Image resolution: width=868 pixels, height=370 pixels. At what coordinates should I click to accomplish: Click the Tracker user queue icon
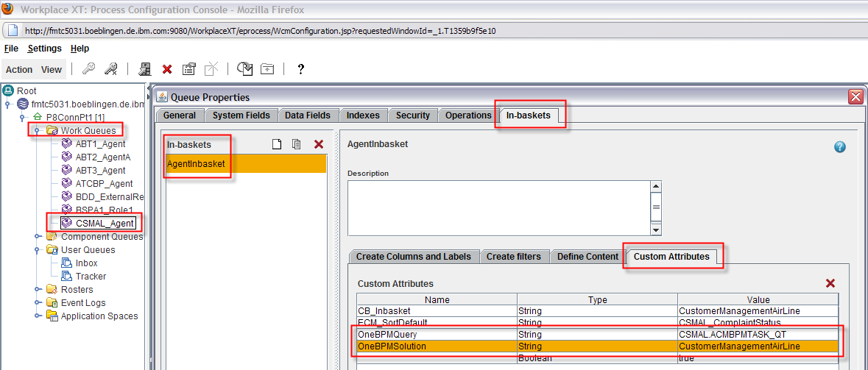67,277
